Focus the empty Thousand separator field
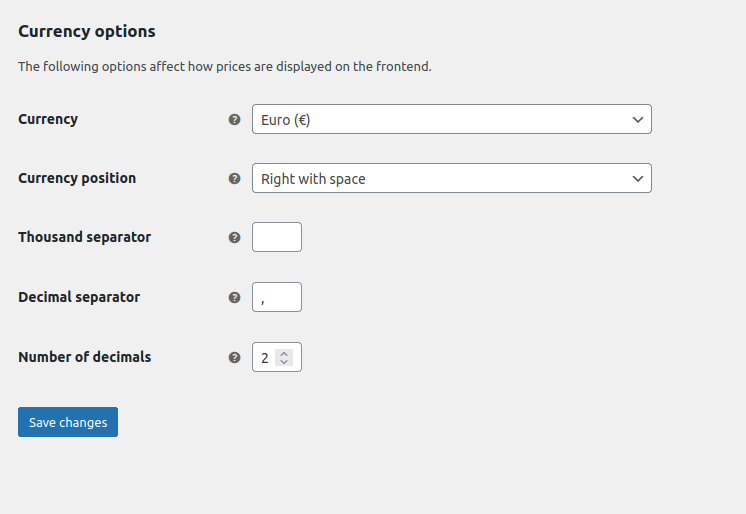Image resolution: width=746 pixels, height=514 pixels. click(x=277, y=237)
